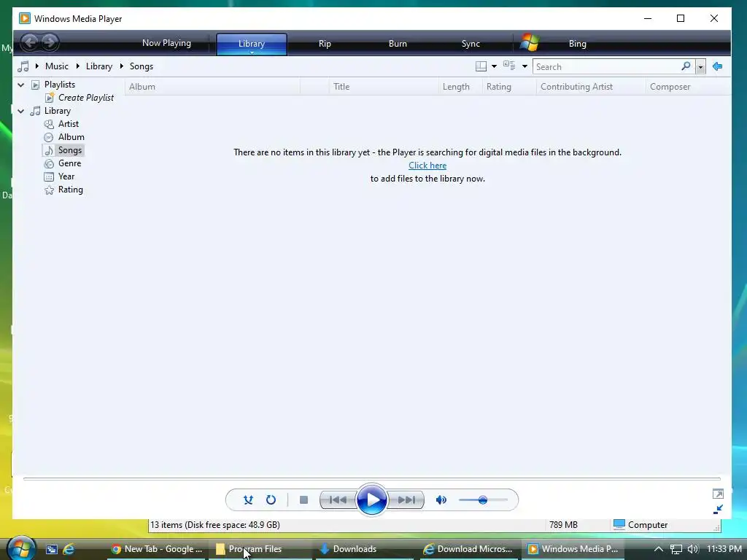Open the Rip tab
747x560 pixels.
[x=325, y=43]
